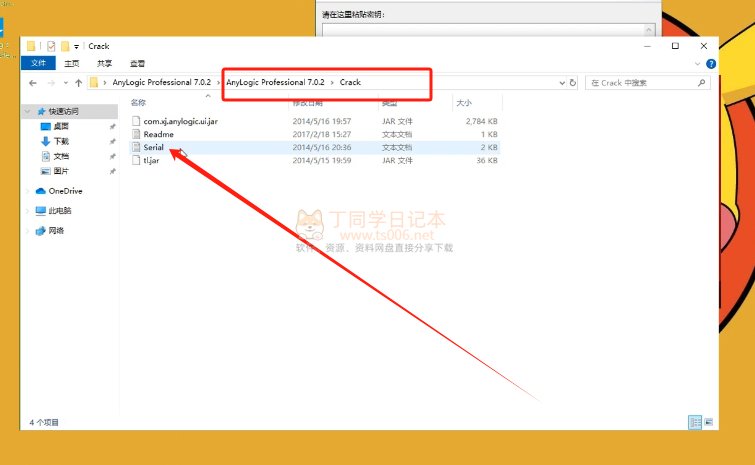The height and width of the screenshot is (465, 755).
Task: Open 下载 in the navigation pane
Action: click(61, 141)
